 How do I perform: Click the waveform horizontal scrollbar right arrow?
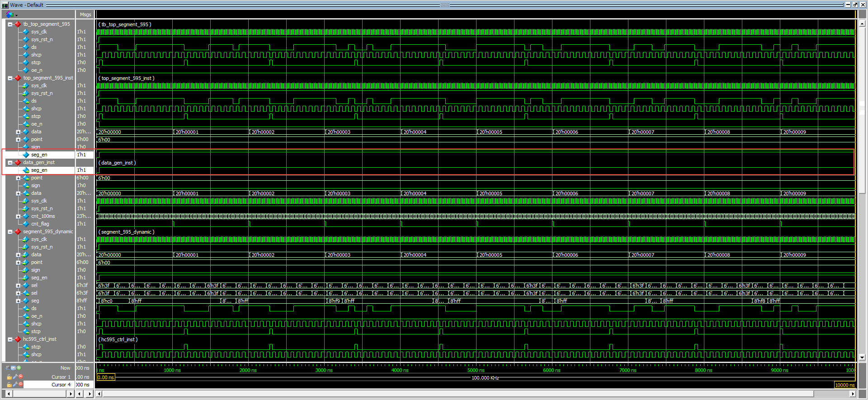[853, 394]
